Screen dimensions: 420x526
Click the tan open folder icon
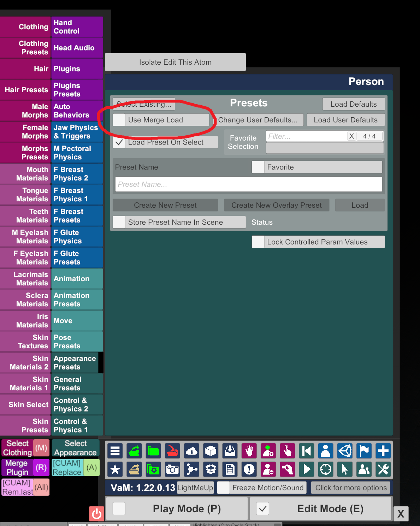(134, 469)
